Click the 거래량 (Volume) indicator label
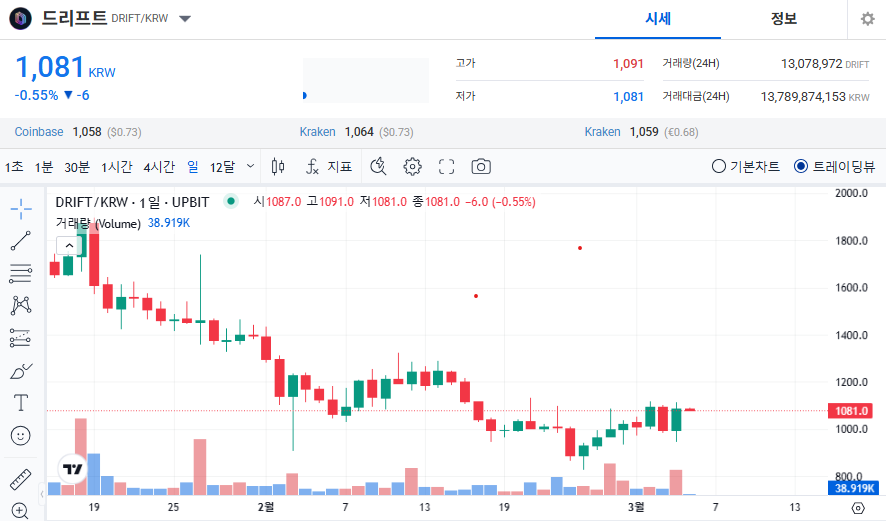 click(98, 223)
